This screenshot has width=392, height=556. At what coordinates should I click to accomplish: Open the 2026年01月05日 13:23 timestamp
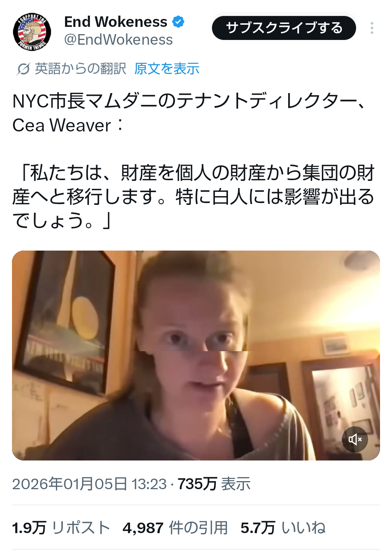pyautogui.click(x=89, y=484)
